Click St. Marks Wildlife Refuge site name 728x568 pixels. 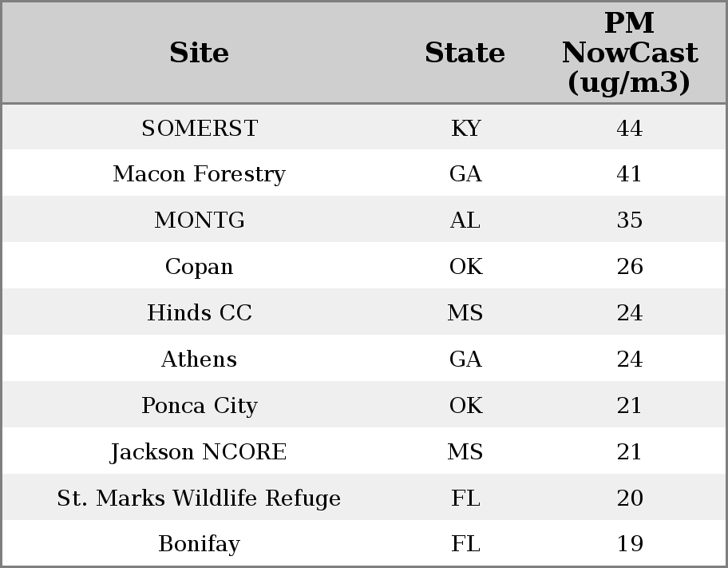click(x=199, y=498)
